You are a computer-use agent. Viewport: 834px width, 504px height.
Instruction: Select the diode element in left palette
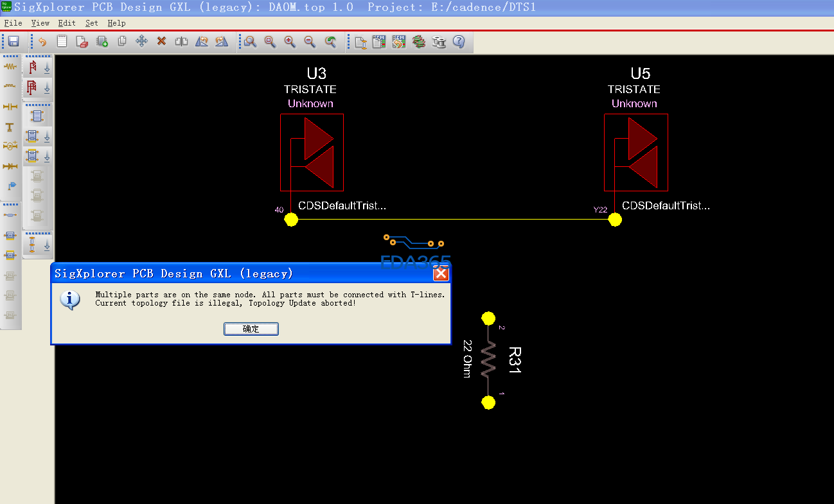pos(10,166)
